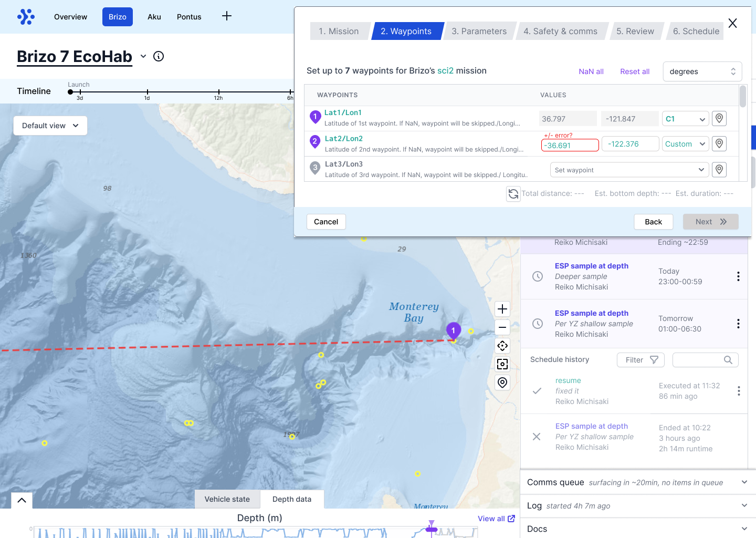
Task: Select waypoint 1 marker on map
Action: point(454,330)
